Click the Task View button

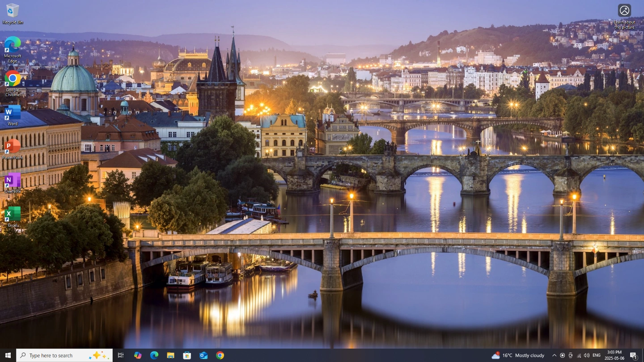(121, 355)
